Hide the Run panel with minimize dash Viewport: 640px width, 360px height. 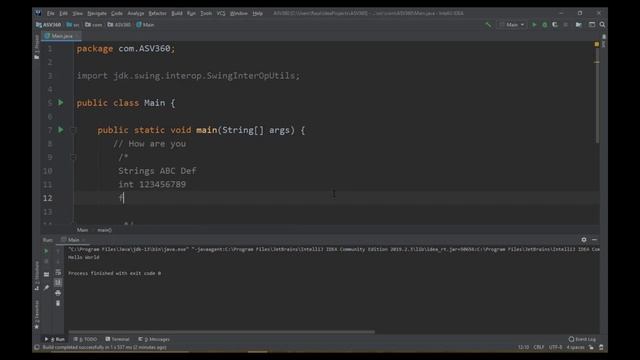point(594,240)
